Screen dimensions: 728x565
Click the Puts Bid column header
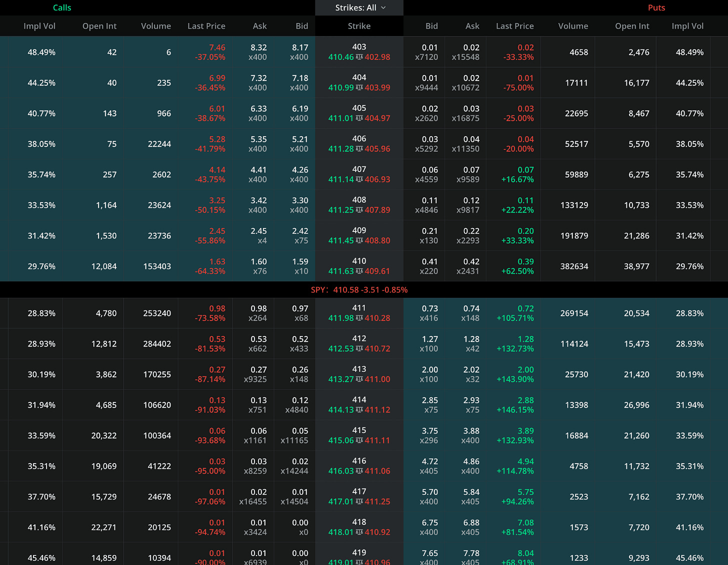pyautogui.click(x=431, y=26)
